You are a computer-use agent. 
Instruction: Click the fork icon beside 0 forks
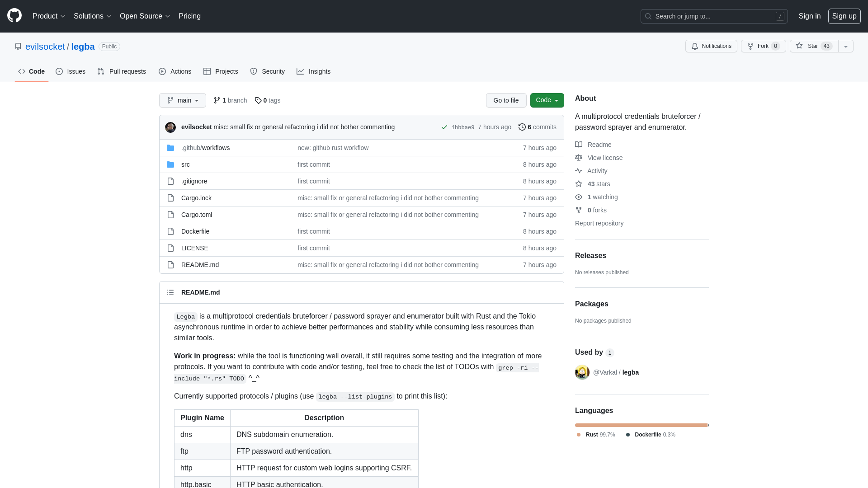579,210
